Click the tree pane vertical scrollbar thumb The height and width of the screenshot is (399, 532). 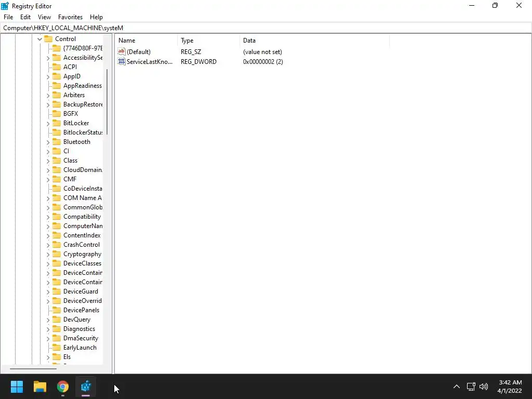coord(107,102)
